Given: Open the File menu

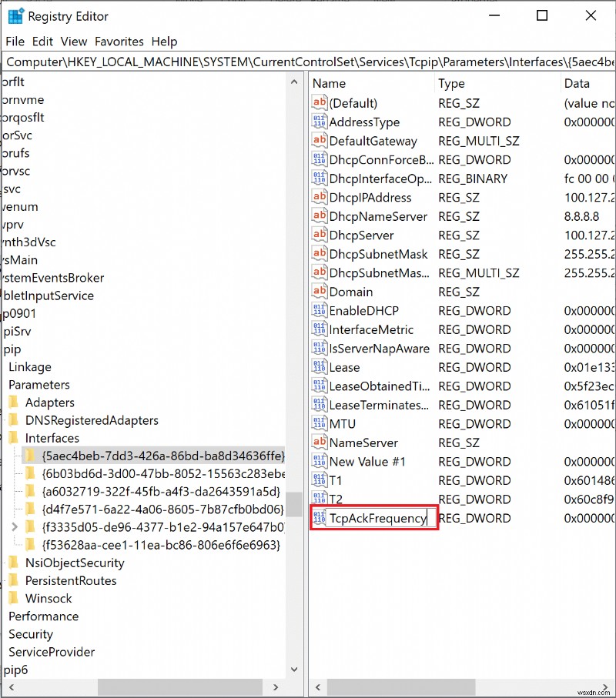Looking at the screenshot, I should click(x=15, y=42).
